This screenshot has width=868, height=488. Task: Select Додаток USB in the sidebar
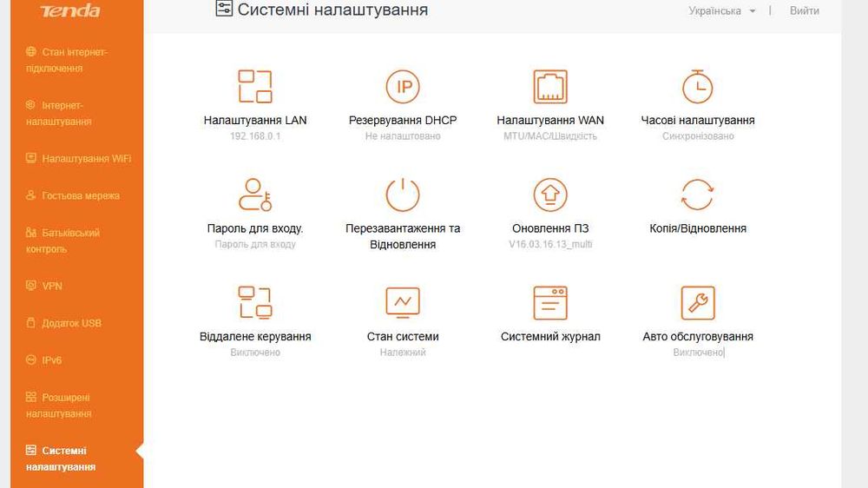click(71, 323)
